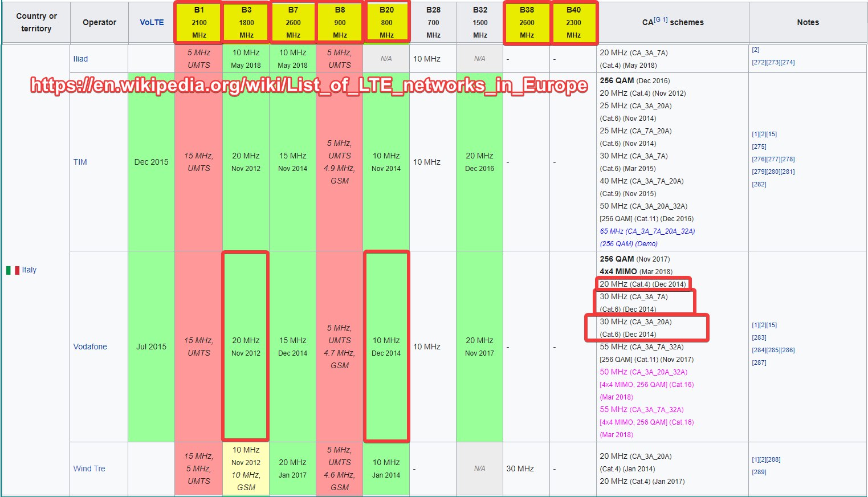The image size is (868, 497).
Task: Select Wind Tre's B7 cell 20 MHz Jan 2017
Action: [293, 469]
